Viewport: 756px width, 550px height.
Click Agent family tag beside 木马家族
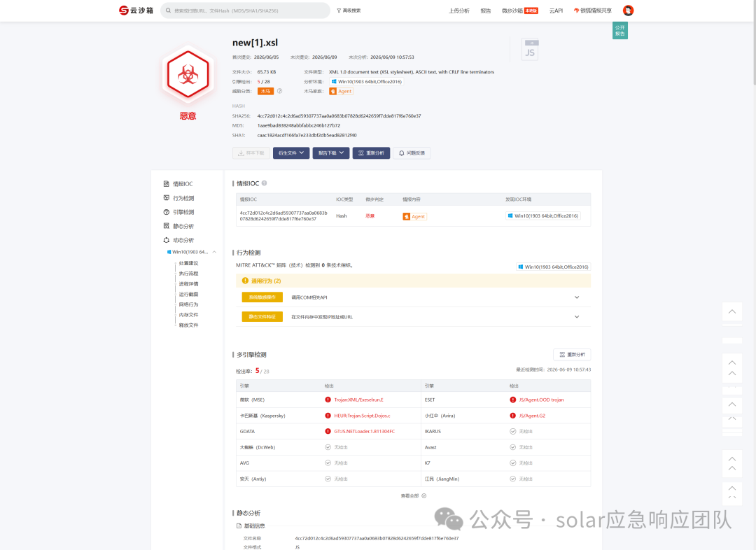pyautogui.click(x=341, y=91)
